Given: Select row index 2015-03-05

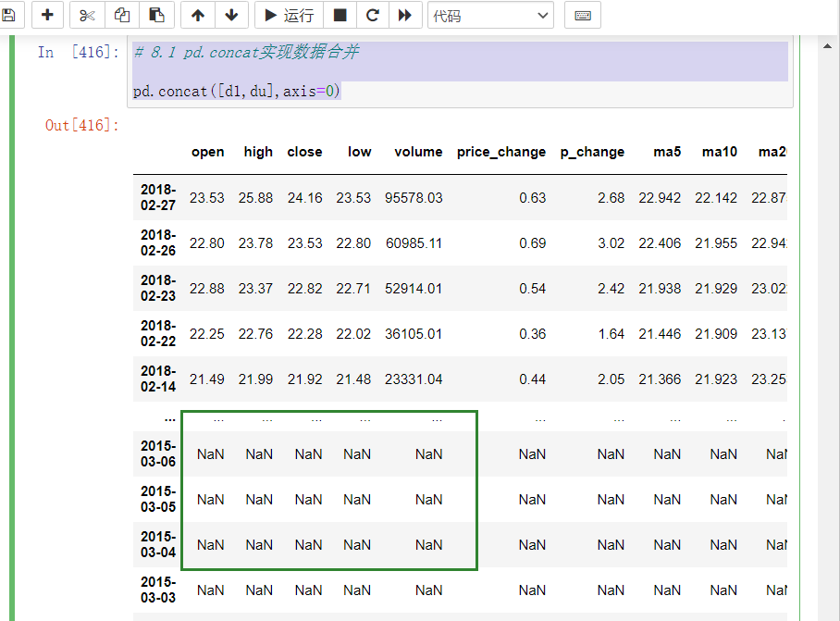Looking at the screenshot, I should click(x=158, y=500).
